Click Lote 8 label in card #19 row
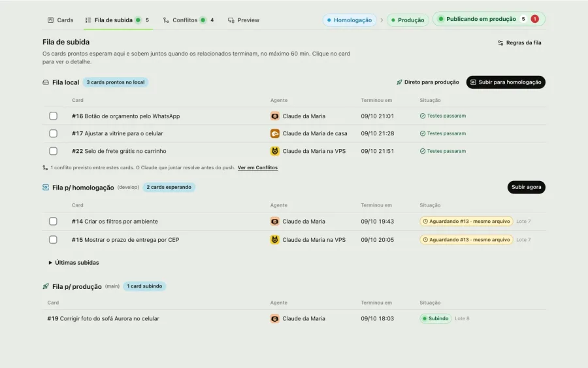 [462, 318]
